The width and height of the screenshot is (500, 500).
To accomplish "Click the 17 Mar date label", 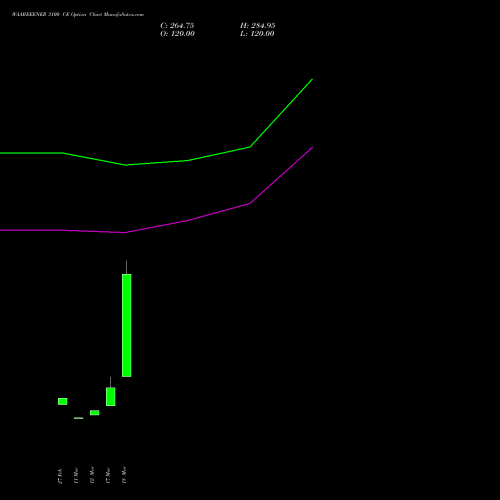I will coord(108,475).
